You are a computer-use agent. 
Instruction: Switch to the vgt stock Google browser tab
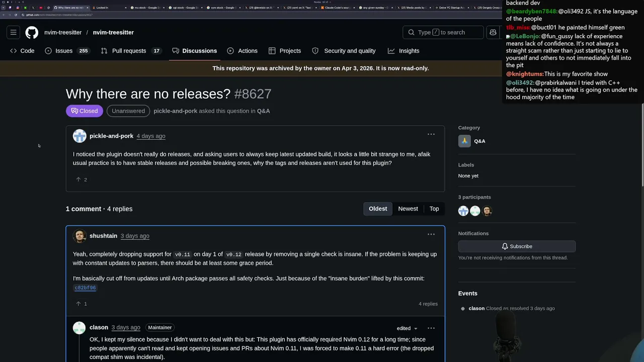click(x=185, y=8)
